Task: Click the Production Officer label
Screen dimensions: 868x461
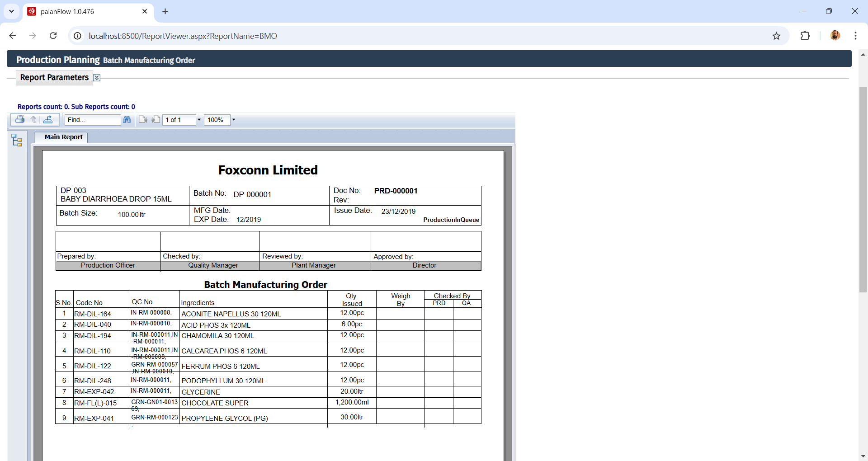Action: 108,265
